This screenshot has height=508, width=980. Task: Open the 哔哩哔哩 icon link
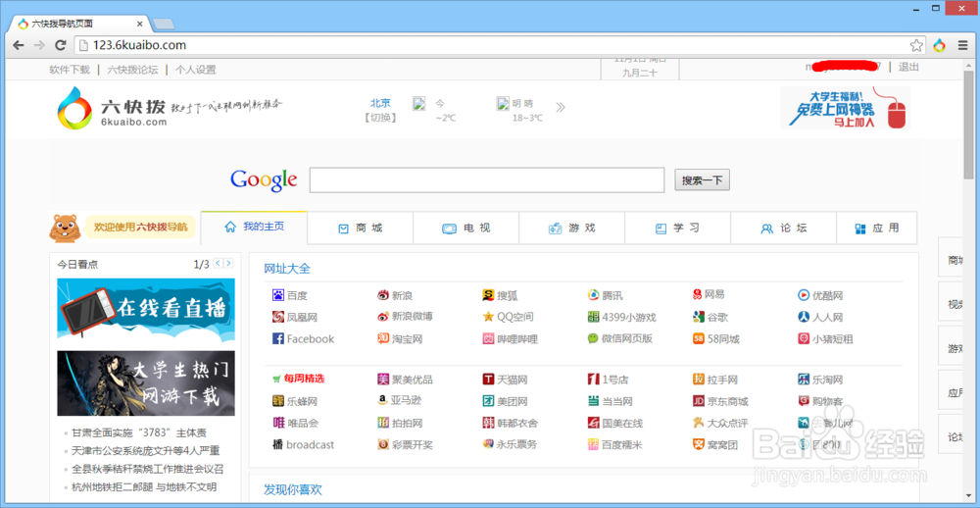point(488,339)
